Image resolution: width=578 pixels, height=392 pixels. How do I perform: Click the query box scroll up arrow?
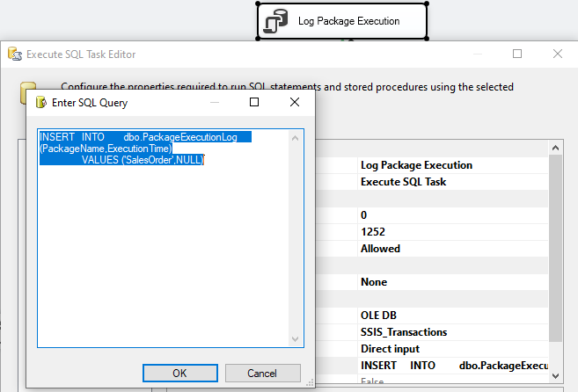tap(295, 138)
